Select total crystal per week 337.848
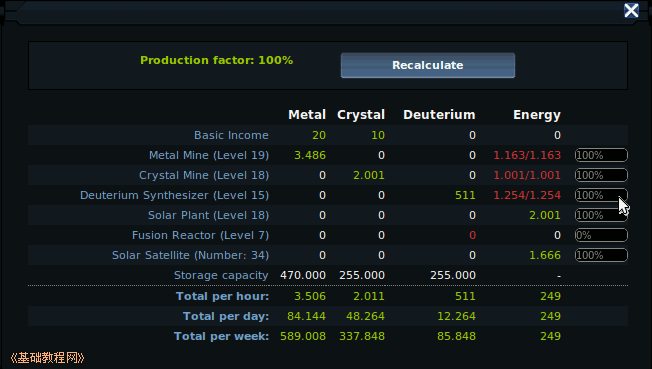The width and height of the screenshot is (652, 369). (362, 336)
